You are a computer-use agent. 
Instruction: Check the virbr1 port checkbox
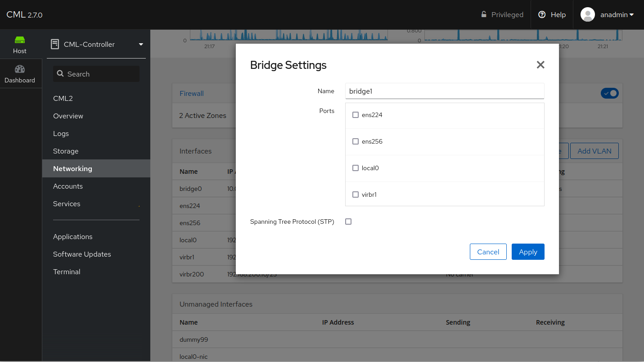[355, 195]
